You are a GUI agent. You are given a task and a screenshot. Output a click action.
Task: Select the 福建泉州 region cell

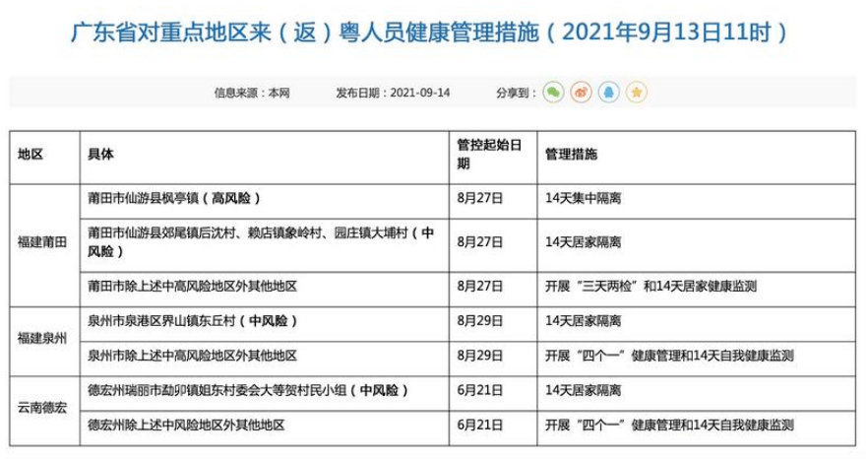(x=43, y=338)
